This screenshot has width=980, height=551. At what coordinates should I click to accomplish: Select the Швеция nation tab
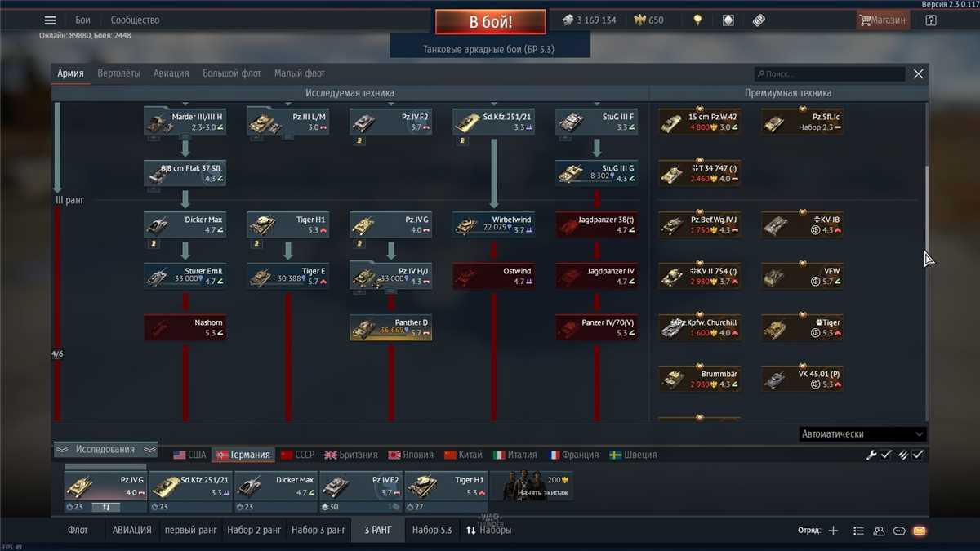click(633, 455)
